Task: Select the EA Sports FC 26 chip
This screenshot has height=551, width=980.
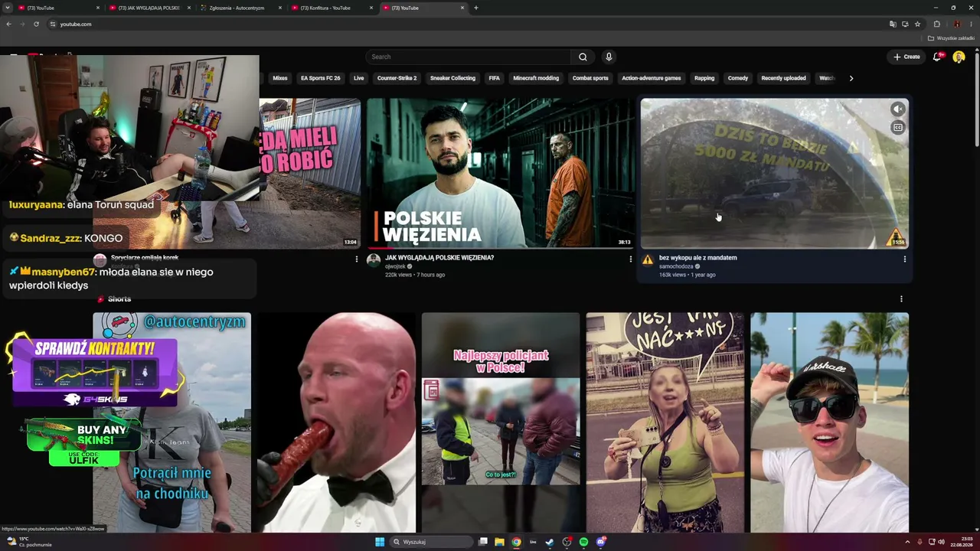Action: click(320, 78)
